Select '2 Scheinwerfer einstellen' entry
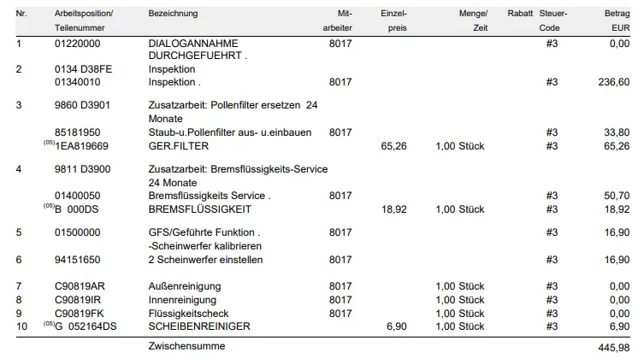 [x=205, y=260]
